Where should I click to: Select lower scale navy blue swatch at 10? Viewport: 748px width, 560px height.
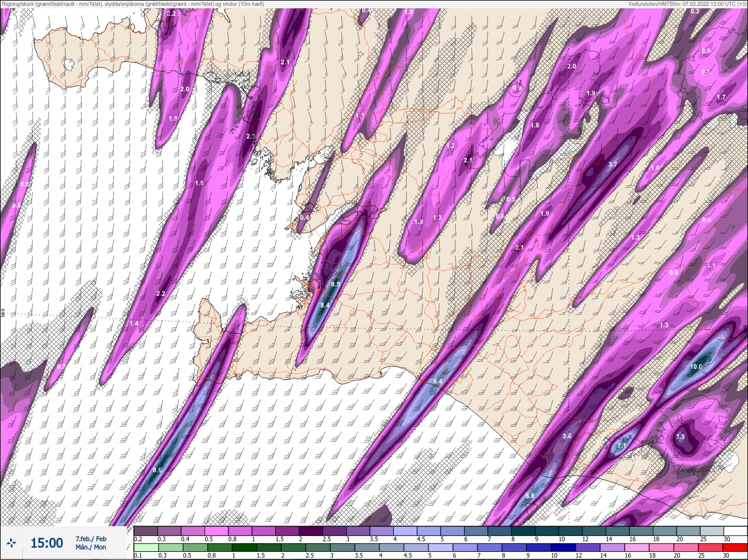[565, 548]
